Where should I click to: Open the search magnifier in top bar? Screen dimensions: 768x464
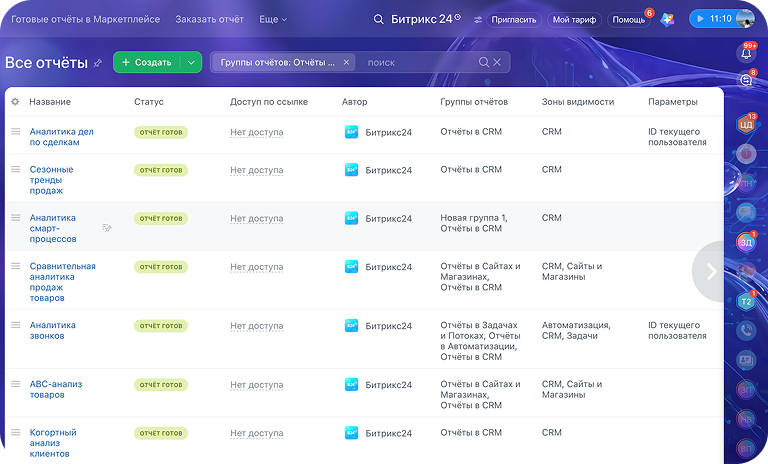(x=378, y=20)
